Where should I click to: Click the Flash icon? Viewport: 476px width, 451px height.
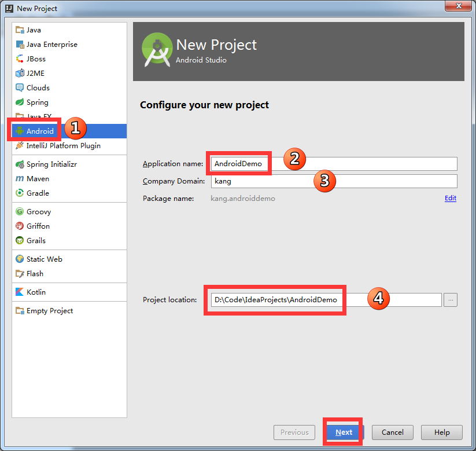click(x=20, y=273)
